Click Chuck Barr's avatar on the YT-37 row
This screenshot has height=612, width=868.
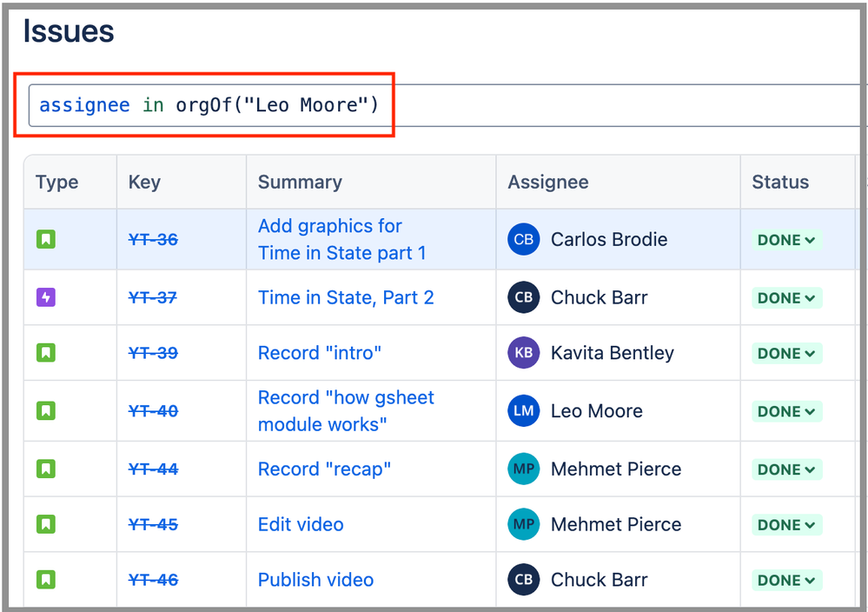pyautogui.click(x=522, y=297)
